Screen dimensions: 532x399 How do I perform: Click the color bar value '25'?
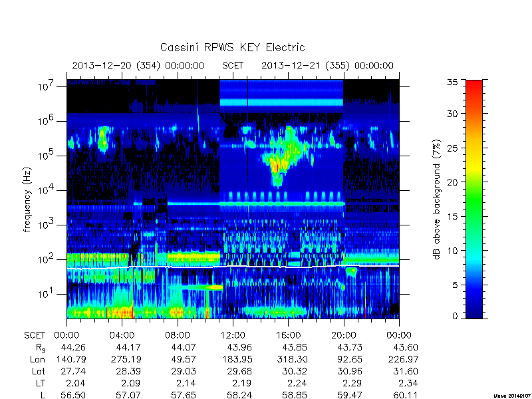452,148
